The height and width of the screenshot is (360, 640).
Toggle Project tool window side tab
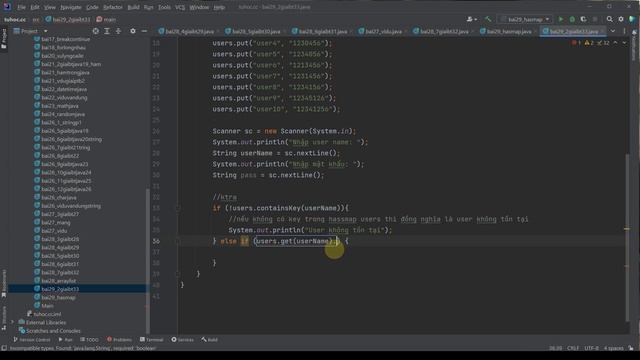[4, 39]
